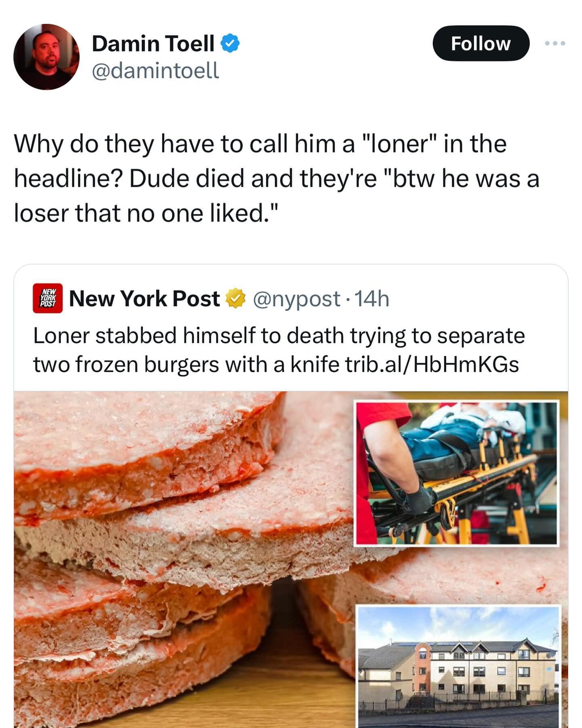Viewport: 582px width, 728px height.
Task: Open the three-dot more options menu
Action: (x=555, y=43)
